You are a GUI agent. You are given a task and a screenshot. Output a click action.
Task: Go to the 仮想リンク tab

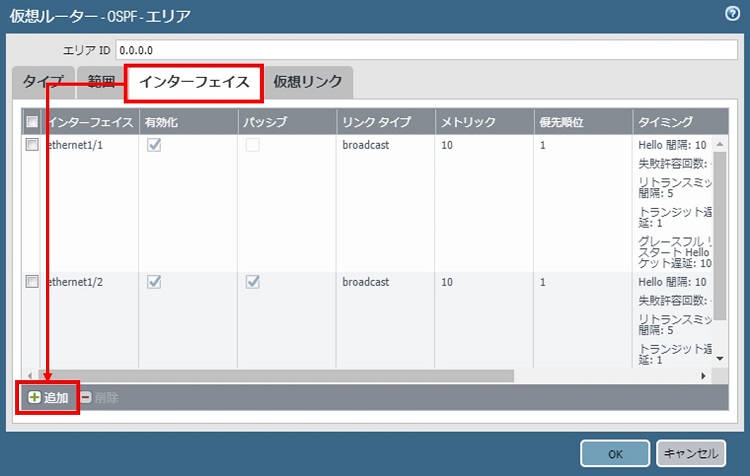[308, 82]
